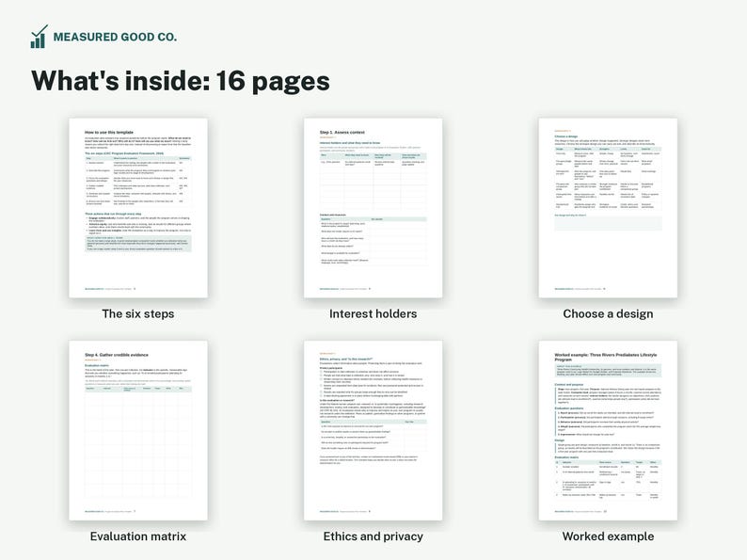This screenshot has height=560, width=747.
Task: Click the "What's inside: 16 pages" heading
Action: 180,81
